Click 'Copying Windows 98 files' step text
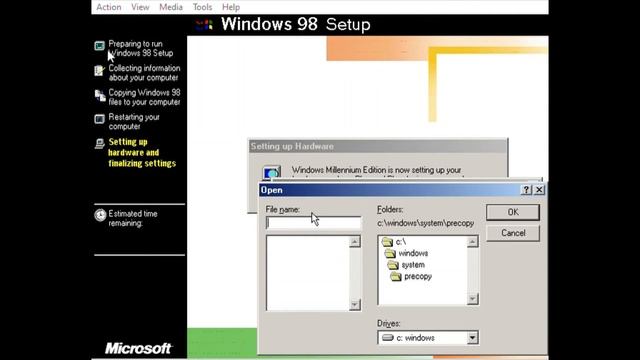Screen dimensions: 640x360 click(x=144, y=97)
